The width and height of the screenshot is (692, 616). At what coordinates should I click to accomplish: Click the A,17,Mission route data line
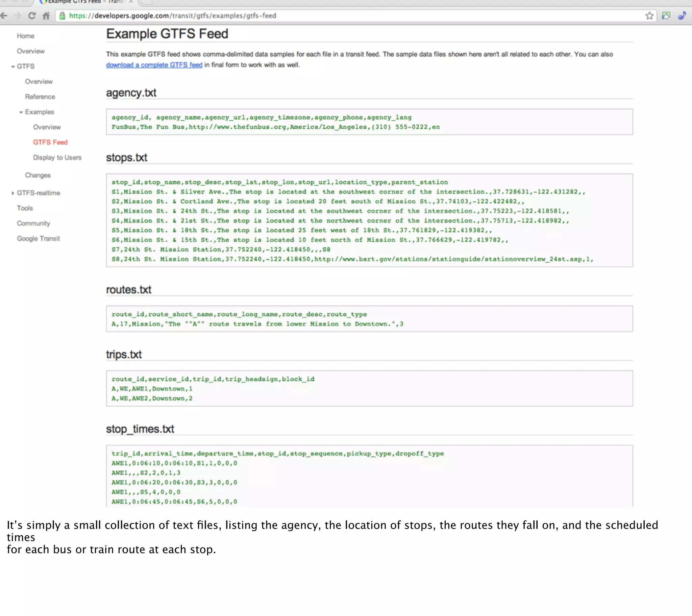(x=257, y=324)
